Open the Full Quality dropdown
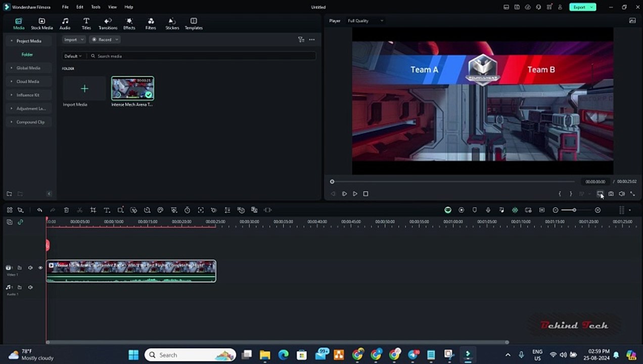643x364 pixels. pyautogui.click(x=365, y=21)
